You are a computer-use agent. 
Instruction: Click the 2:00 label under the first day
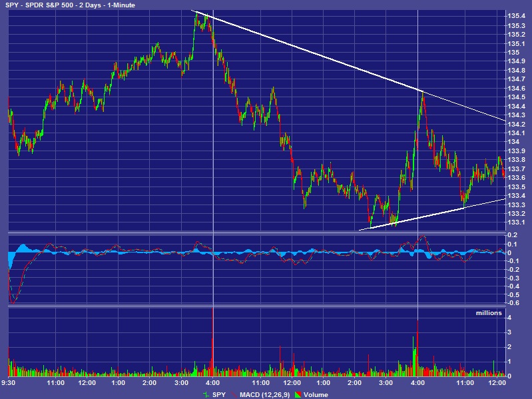point(149,383)
